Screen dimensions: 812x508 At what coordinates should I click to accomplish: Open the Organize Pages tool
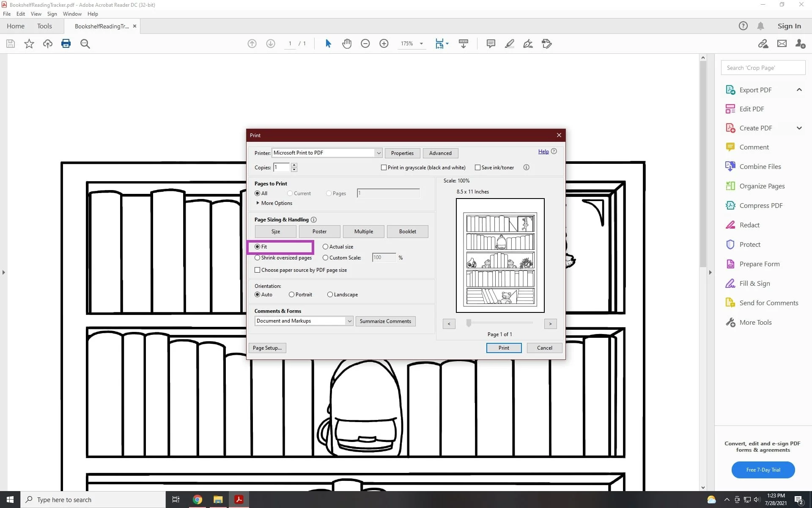tap(761, 186)
